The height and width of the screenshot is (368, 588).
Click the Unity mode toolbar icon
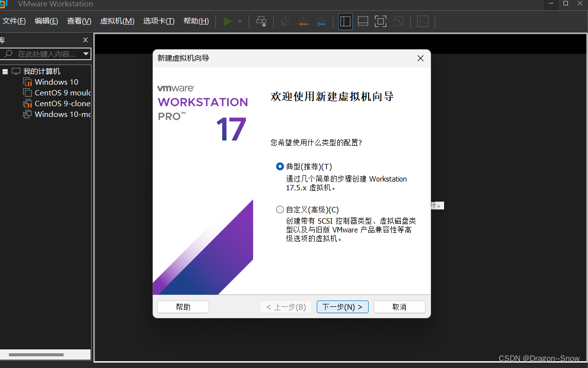[398, 21]
